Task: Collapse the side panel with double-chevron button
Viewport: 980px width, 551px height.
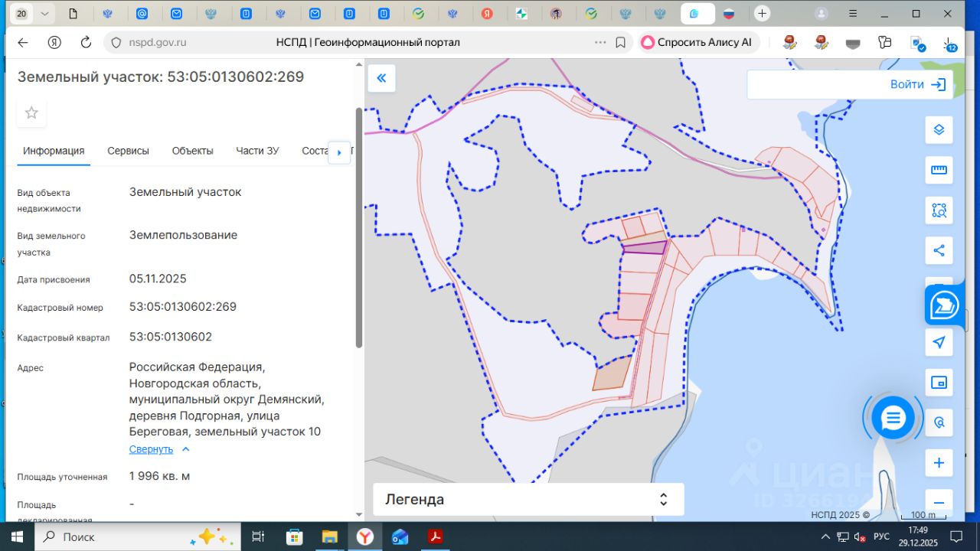Action: [381, 78]
